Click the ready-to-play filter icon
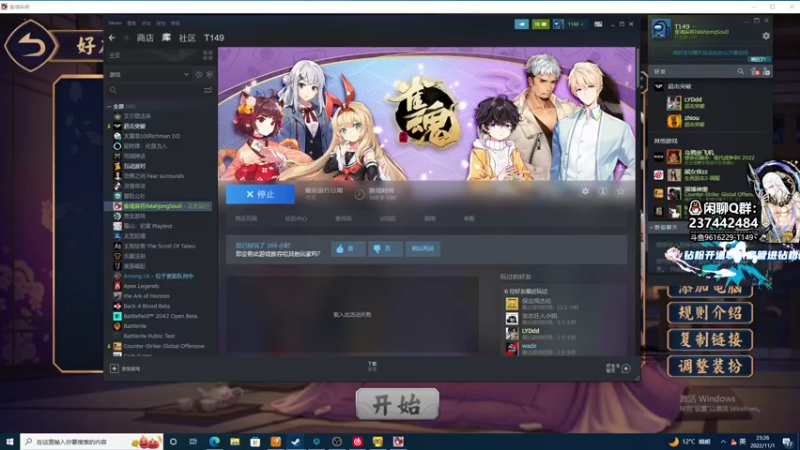 pos(209,74)
